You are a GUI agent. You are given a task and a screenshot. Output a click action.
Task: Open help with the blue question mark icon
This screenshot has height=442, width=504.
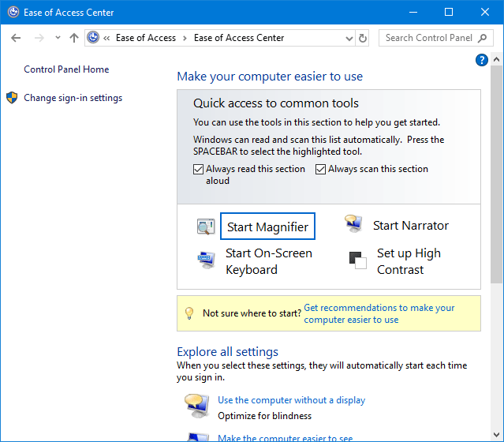click(481, 60)
